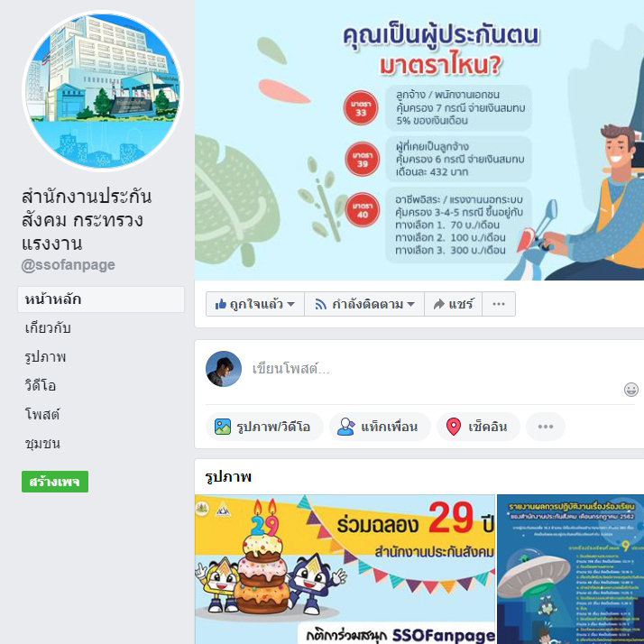Click the RSS follow icon on กำลังติดตาม

point(320,304)
